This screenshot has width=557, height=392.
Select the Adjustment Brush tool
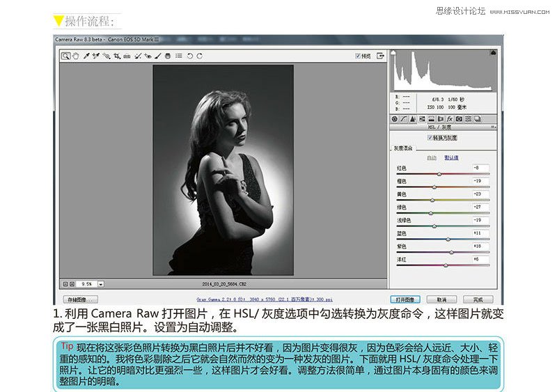158,56
